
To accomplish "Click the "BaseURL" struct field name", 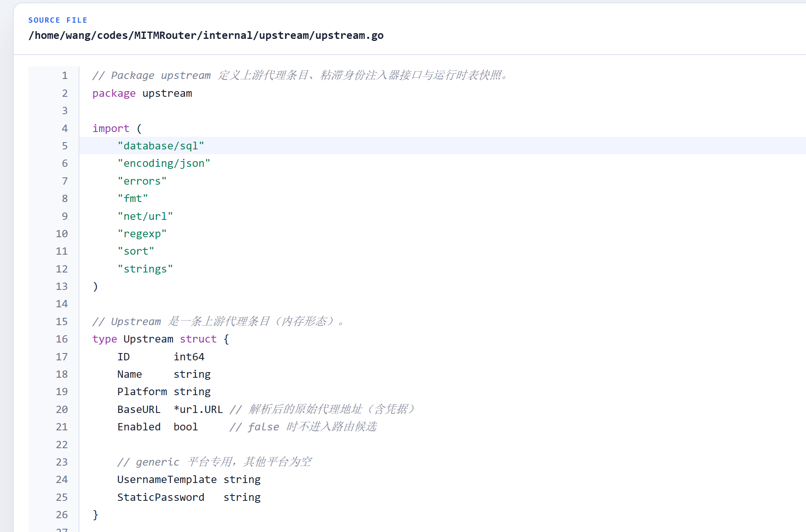I will [139, 409].
